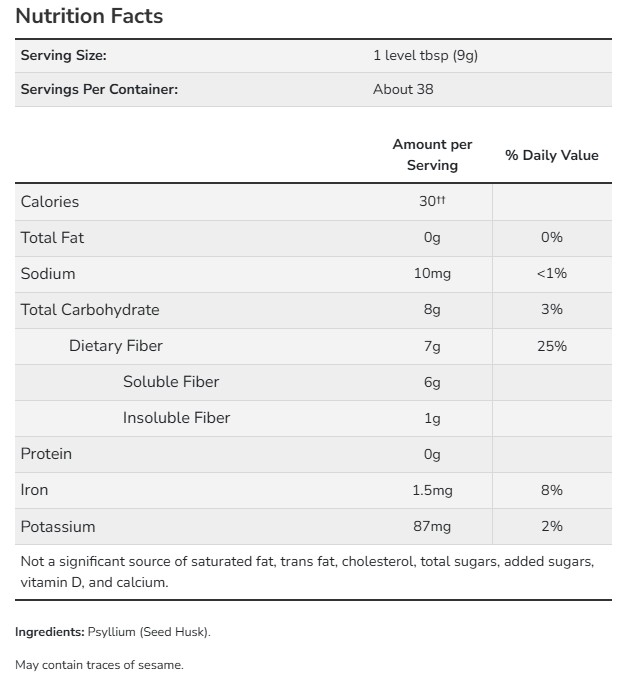The width and height of the screenshot is (623, 677).
Task: Click the Total Carbohydrate row label
Action: pyautogui.click(x=90, y=310)
